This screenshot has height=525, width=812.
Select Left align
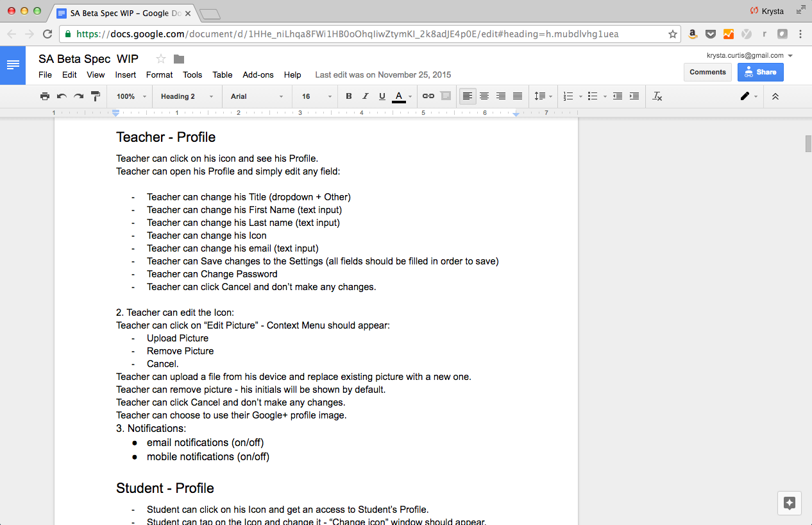468,96
